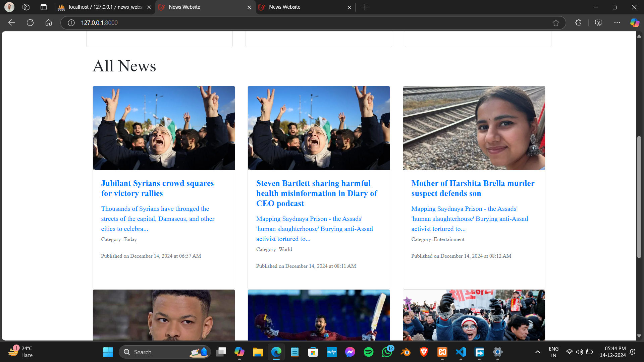The image size is (644, 362).
Task: Open Messenger from taskbar
Action: pyautogui.click(x=350, y=352)
